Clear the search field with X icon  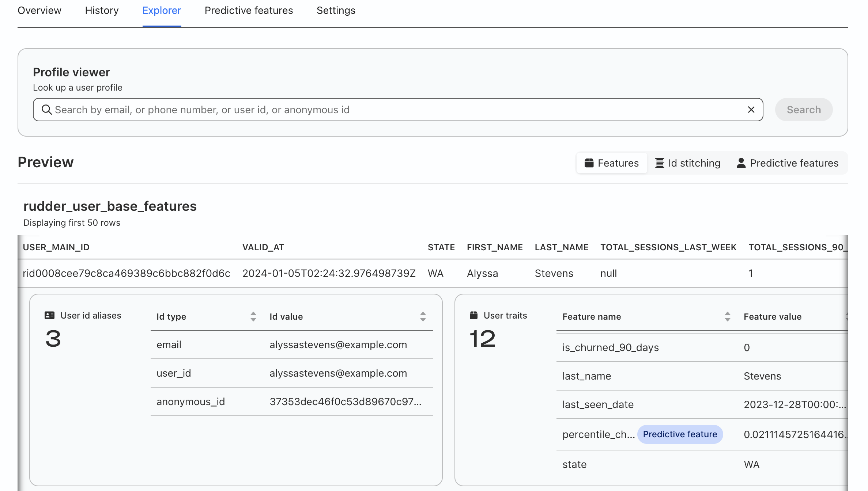point(751,110)
